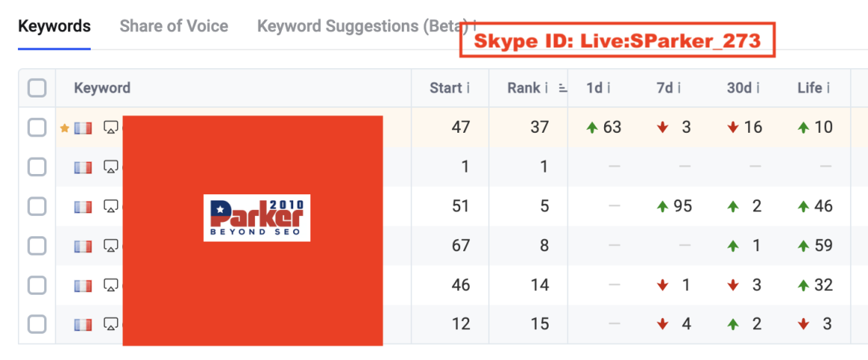Toggle the select-all checkbox in table header
This screenshot has height=360, width=868.
click(x=37, y=88)
